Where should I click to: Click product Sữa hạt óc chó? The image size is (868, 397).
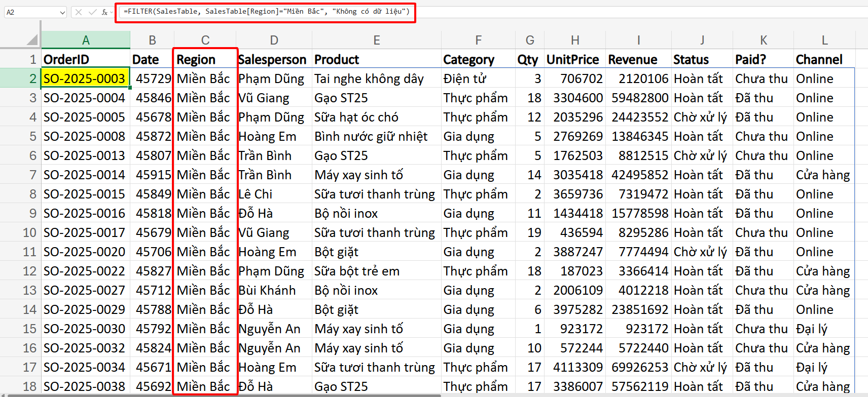pos(377,117)
